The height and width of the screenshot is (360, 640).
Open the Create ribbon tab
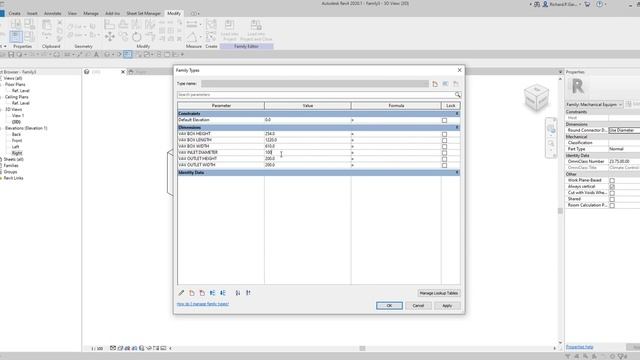coord(14,13)
